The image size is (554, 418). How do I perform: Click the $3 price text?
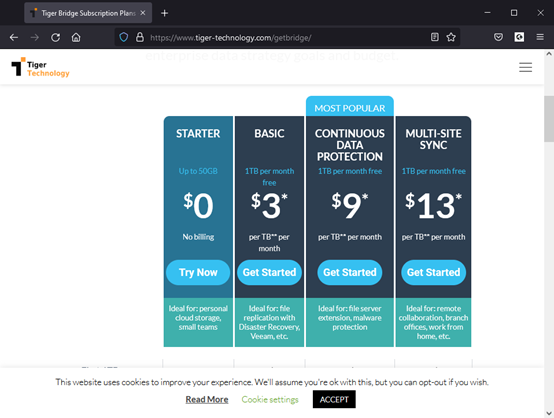[269, 205]
